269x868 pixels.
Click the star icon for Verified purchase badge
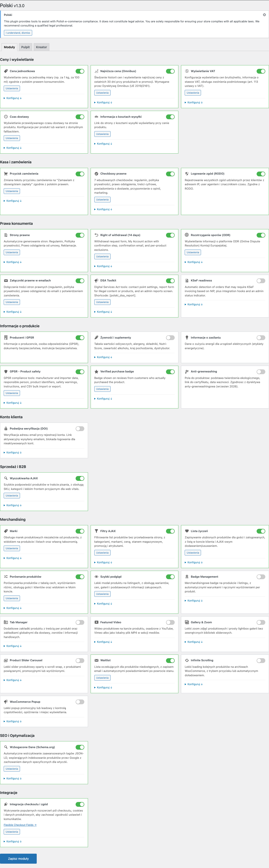(96, 371)
